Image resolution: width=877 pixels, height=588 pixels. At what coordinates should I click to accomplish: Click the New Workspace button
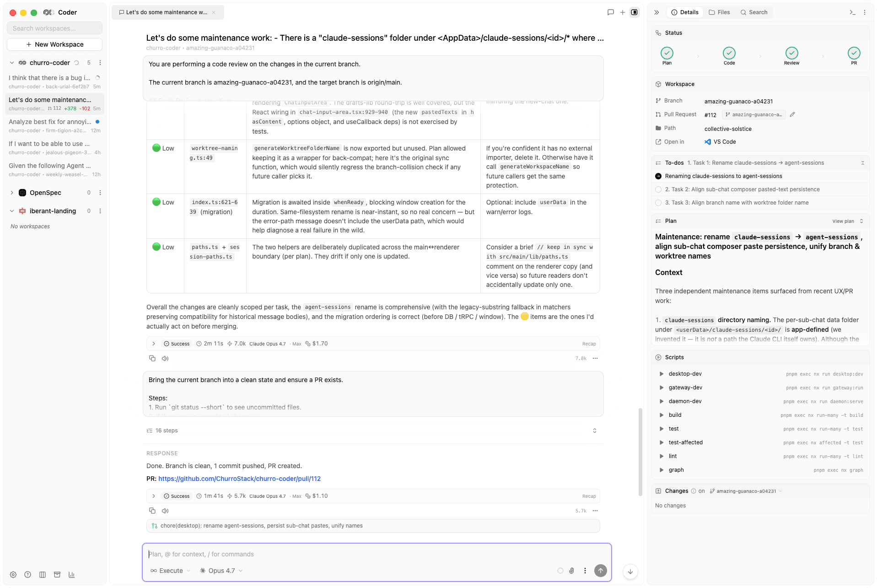54,44
